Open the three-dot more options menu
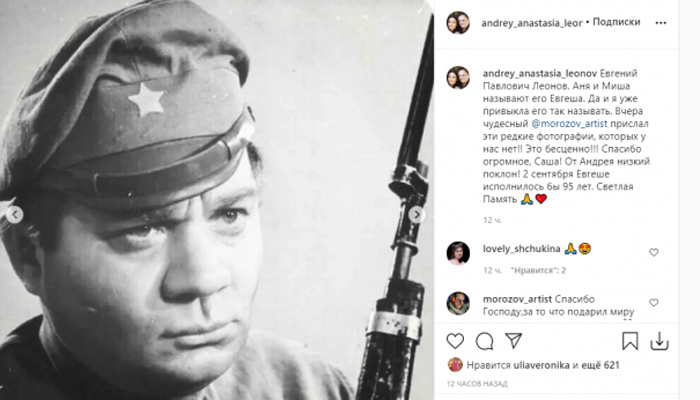The height and width of the screenshot is (400, 700). click(x=661, y=23)
